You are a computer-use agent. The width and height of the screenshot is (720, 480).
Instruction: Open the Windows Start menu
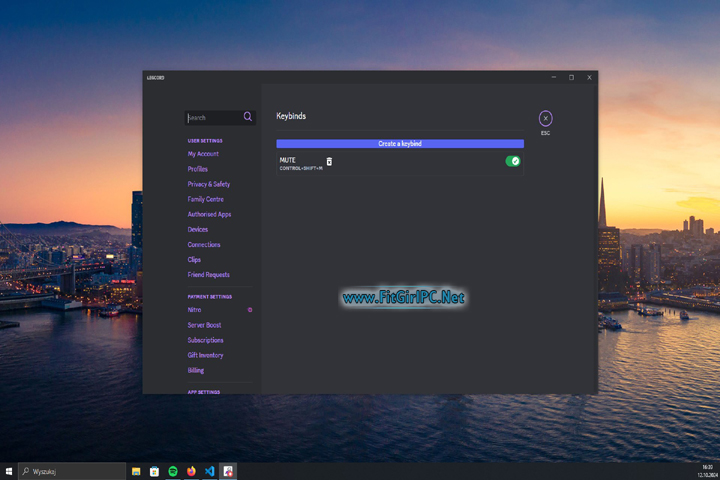coord(9,471)
